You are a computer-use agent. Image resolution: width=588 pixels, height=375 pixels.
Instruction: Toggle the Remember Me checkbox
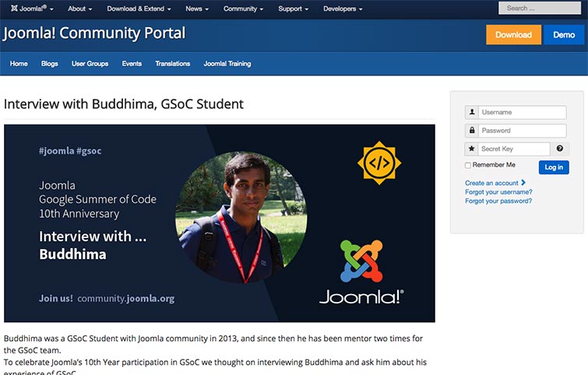(x=467, y=165)
